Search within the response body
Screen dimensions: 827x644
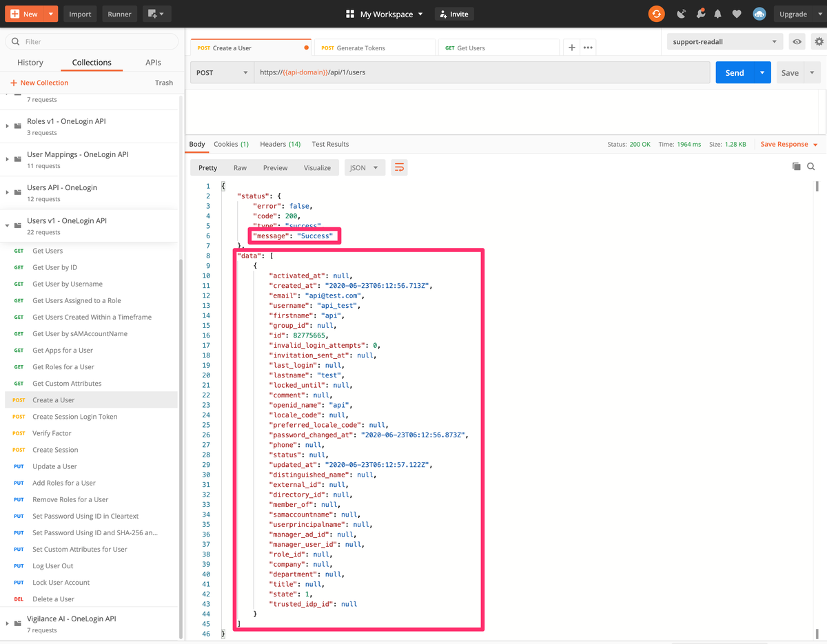(x=811, y=167)
